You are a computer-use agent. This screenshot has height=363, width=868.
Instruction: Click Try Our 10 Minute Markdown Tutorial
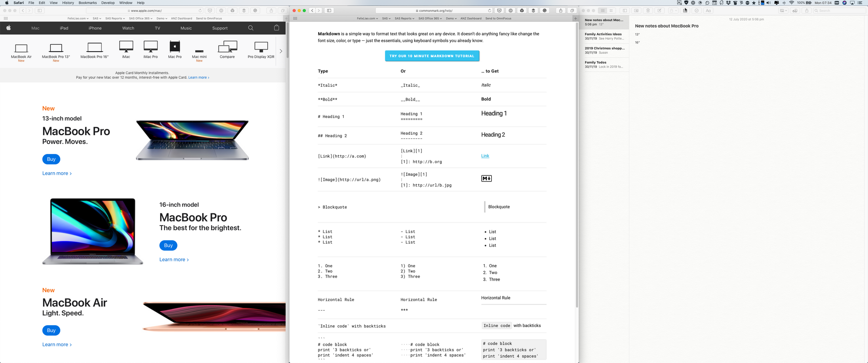point(432,56)
